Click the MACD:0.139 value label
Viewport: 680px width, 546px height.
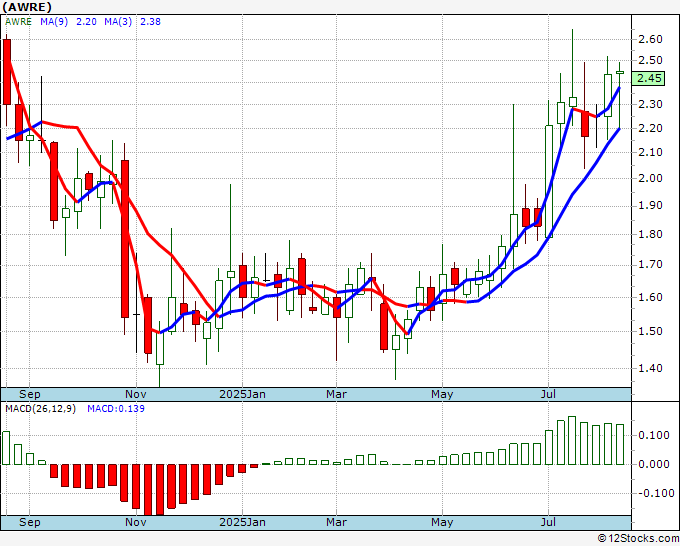(116, 409)
